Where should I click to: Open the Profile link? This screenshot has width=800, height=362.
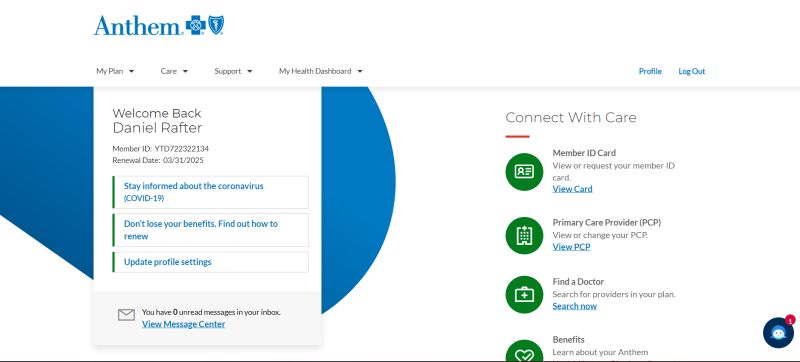(x=650, y=71)
